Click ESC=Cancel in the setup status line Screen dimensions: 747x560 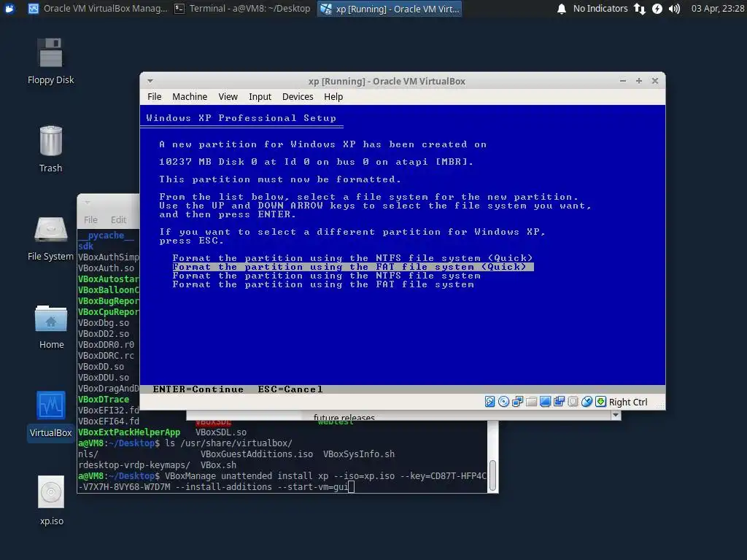pyautogui.click(x=290, y=389)
